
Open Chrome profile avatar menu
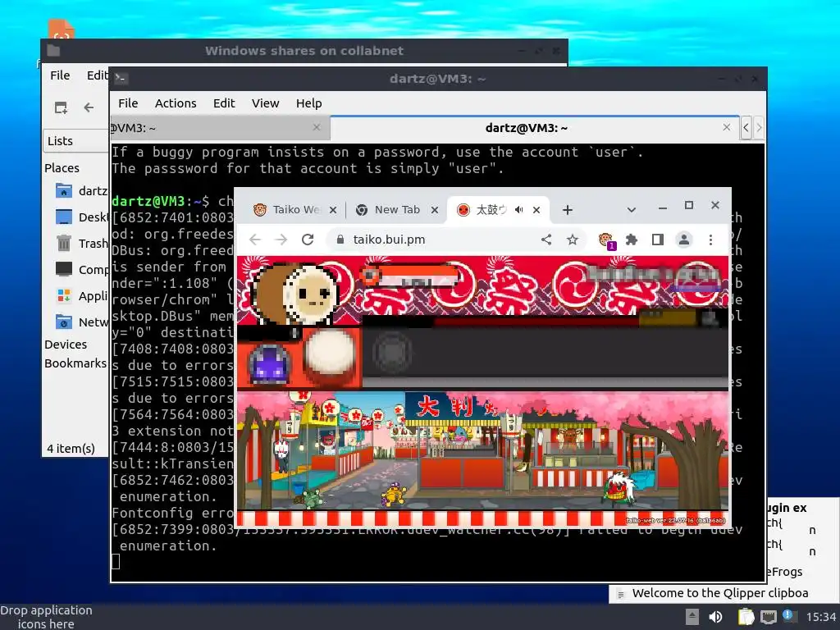[x=684, y=240]
